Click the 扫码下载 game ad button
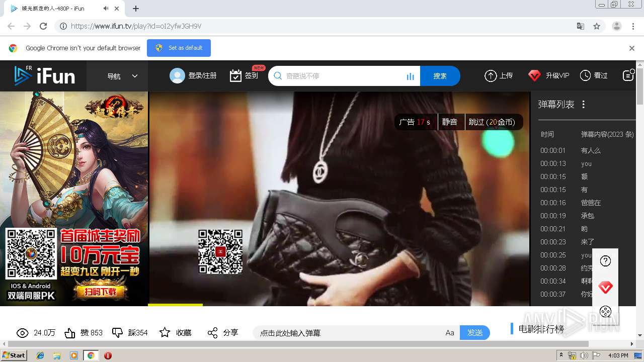This screenshot has width=644, height=362. (x=100, y=292)
